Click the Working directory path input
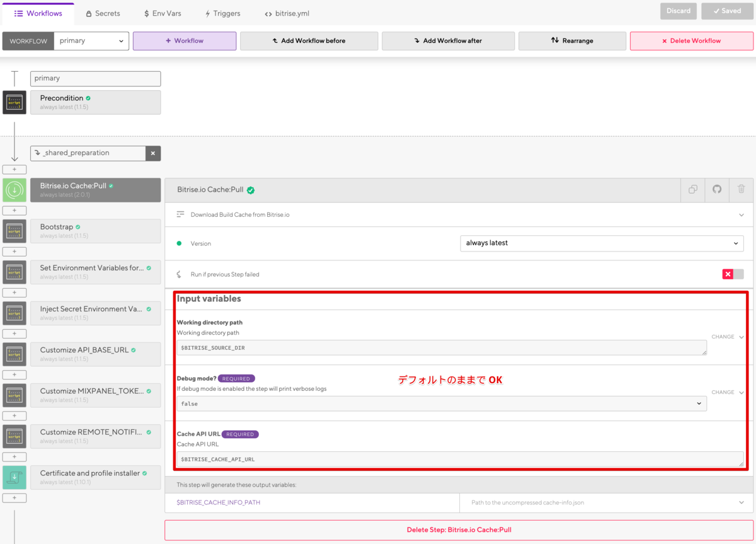The image size is (756, 544). [x=442, y=348]
